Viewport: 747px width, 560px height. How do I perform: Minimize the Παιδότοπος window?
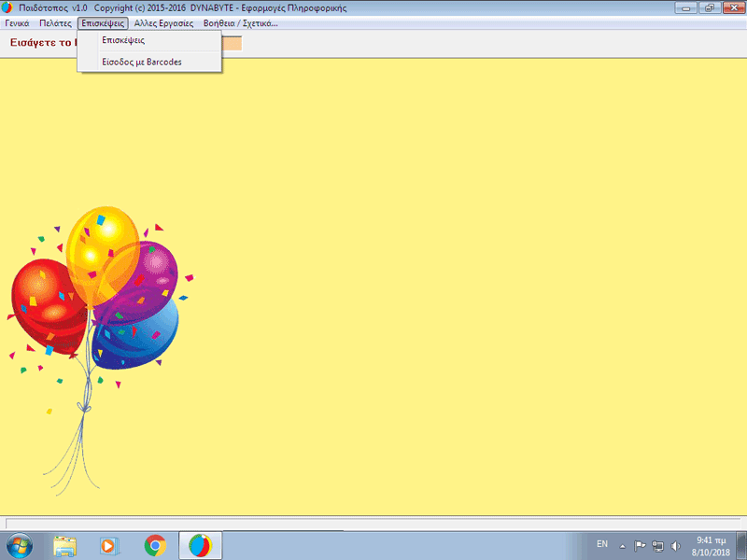(686, 8)
